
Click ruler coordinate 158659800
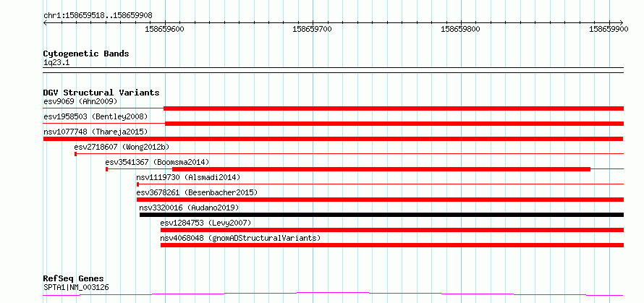point(460,30)
